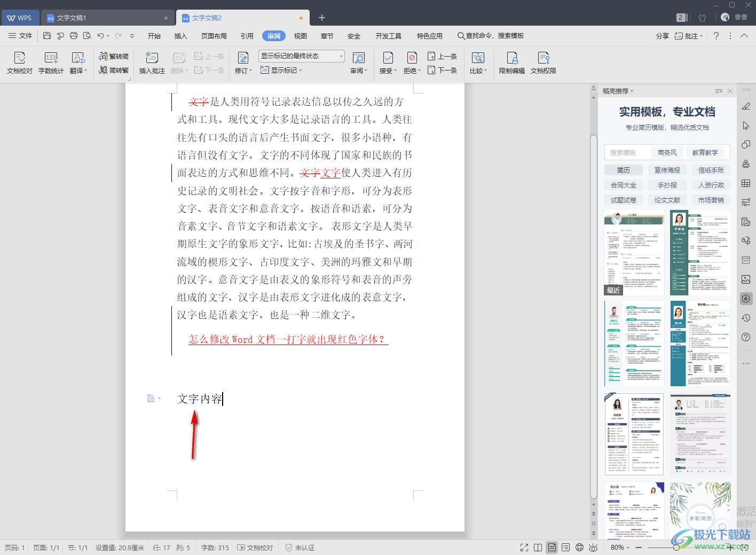The image size is (756, 555).
Task: Click the 文档校对 status bar entry
Action: pyautogui.click(x=255, y=548)
